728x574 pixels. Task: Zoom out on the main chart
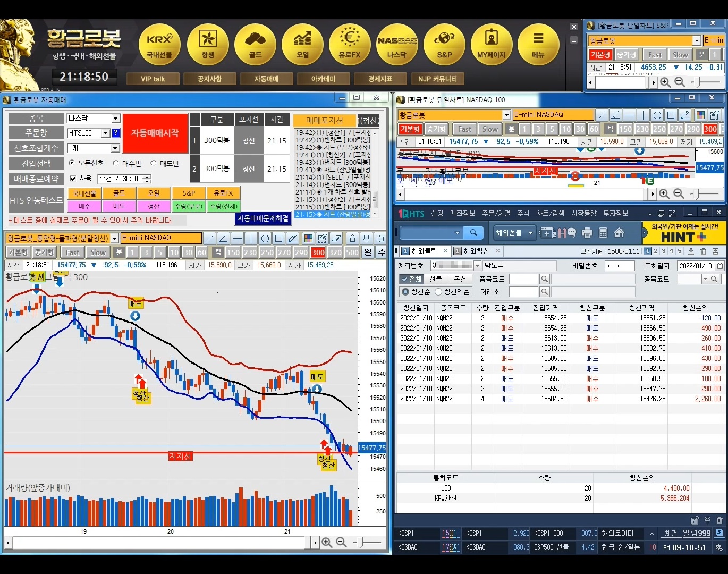point(341,542)
